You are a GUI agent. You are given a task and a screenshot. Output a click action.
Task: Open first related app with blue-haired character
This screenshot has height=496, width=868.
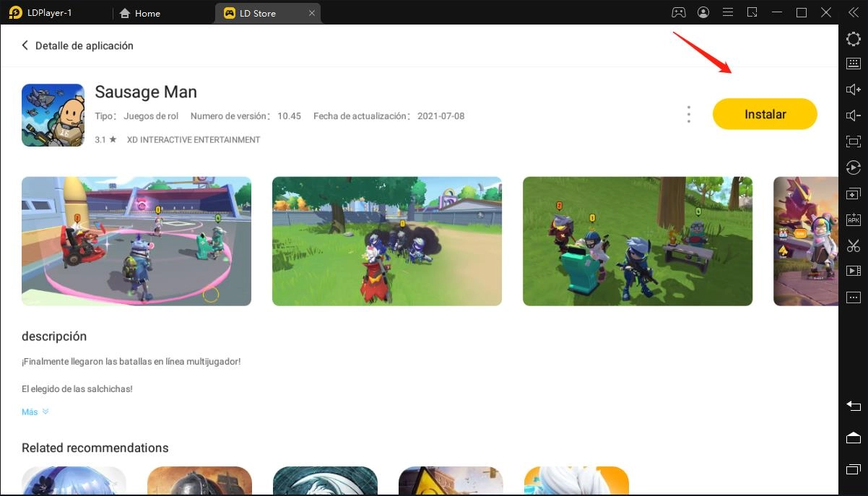pyautogui.click(x=74, y=481)
